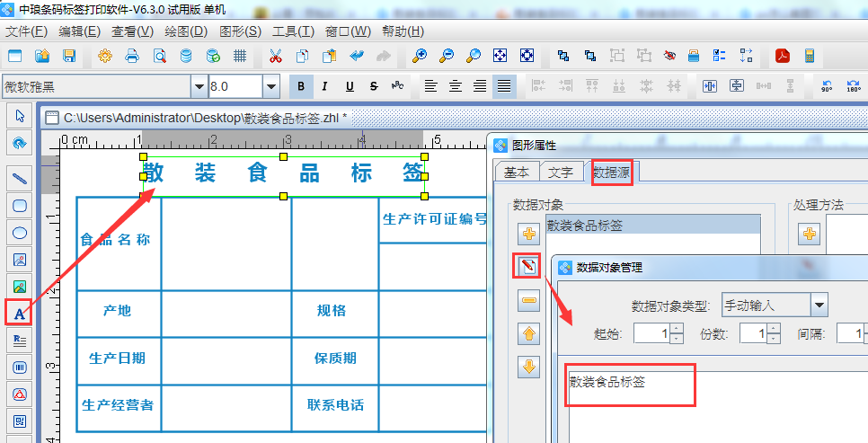
Task: Select the ellipse drawing tool
Action: click(20, 233)
